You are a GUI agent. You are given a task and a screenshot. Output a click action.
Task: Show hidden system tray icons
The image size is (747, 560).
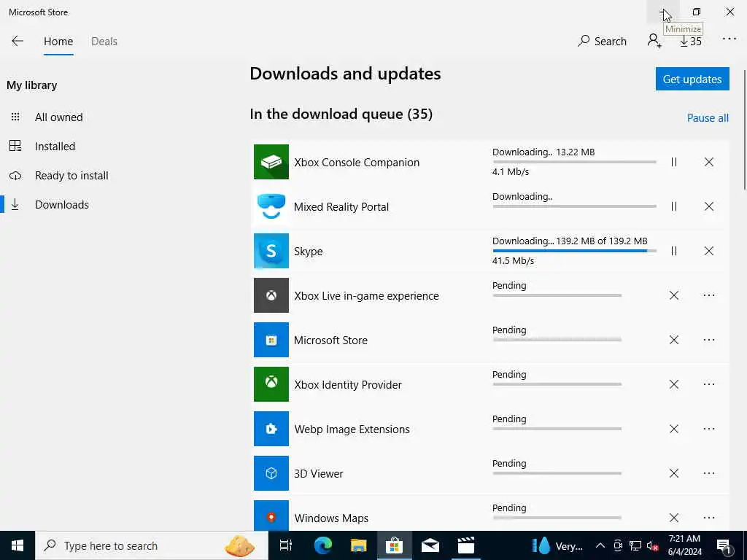(x=600, y=545)
